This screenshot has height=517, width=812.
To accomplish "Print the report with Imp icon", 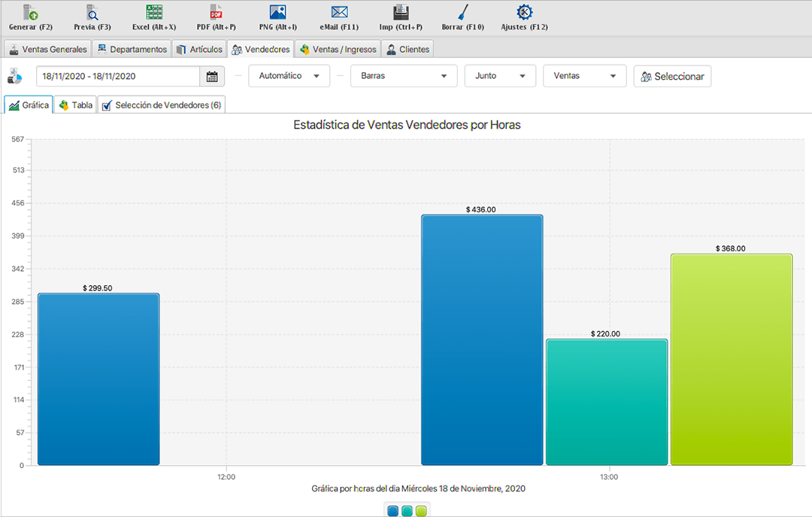I will (401, 13).
